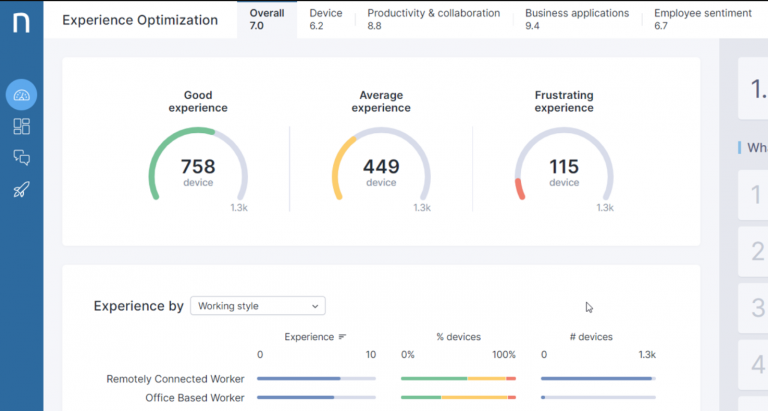Click the Average experience 449 gauge

[381, 165]
